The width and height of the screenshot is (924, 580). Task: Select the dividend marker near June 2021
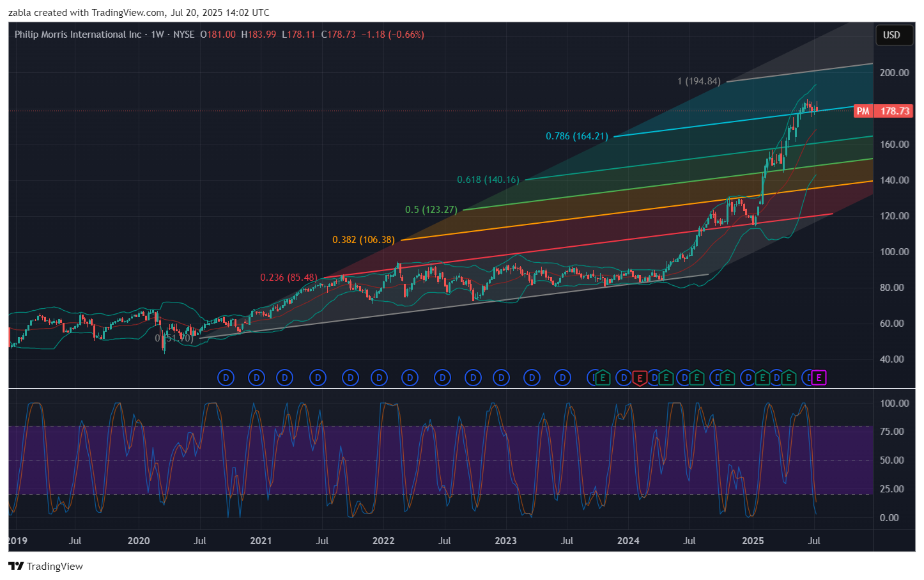pos(318,378)
